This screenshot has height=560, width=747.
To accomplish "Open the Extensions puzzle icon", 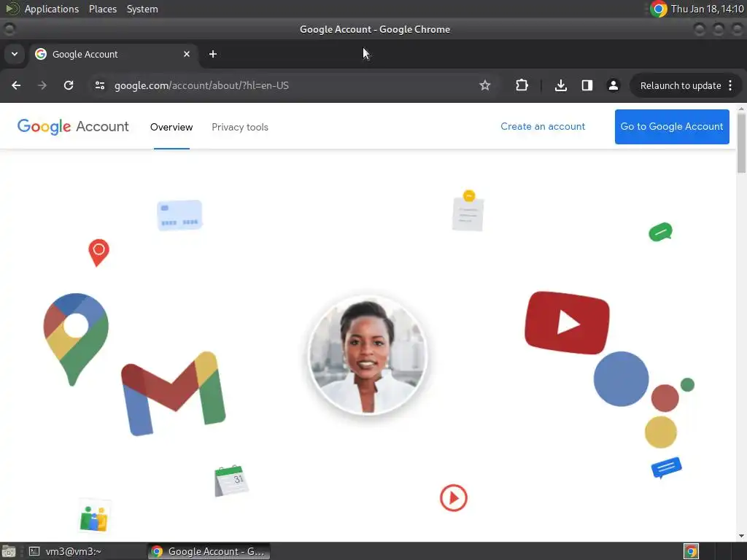I will tap(522, 85).
